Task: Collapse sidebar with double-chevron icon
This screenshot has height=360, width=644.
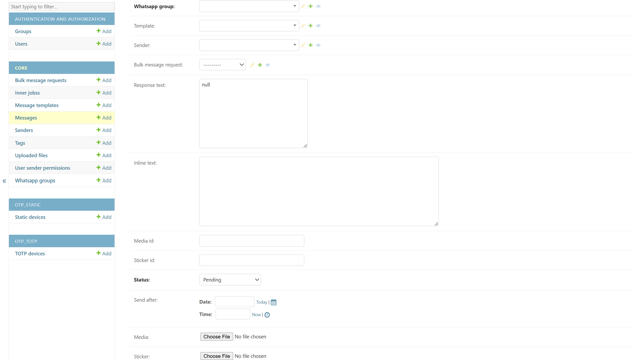Action: pyautogui.click(x=4, y=181)
